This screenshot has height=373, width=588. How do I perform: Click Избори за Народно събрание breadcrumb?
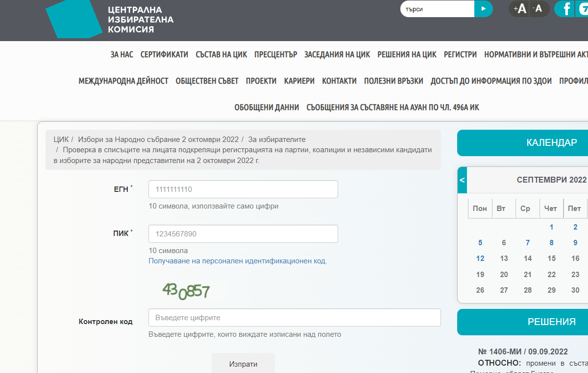pos(158,140)
